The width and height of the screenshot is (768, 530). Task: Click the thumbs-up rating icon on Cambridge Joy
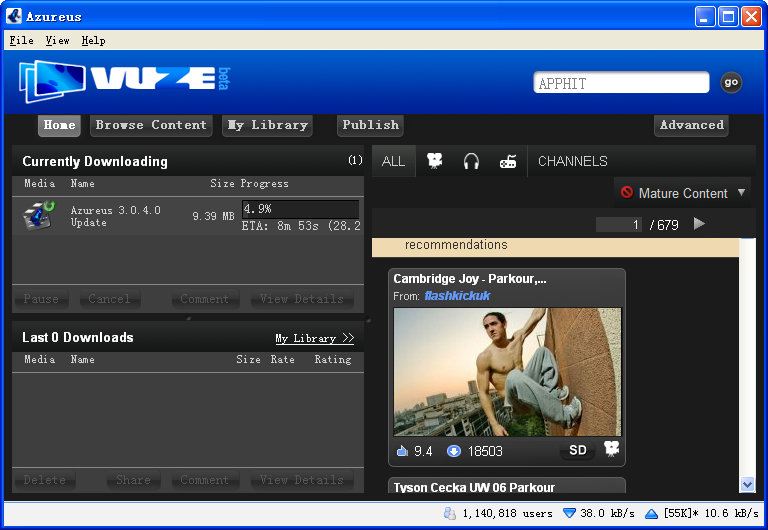(402, 451)
